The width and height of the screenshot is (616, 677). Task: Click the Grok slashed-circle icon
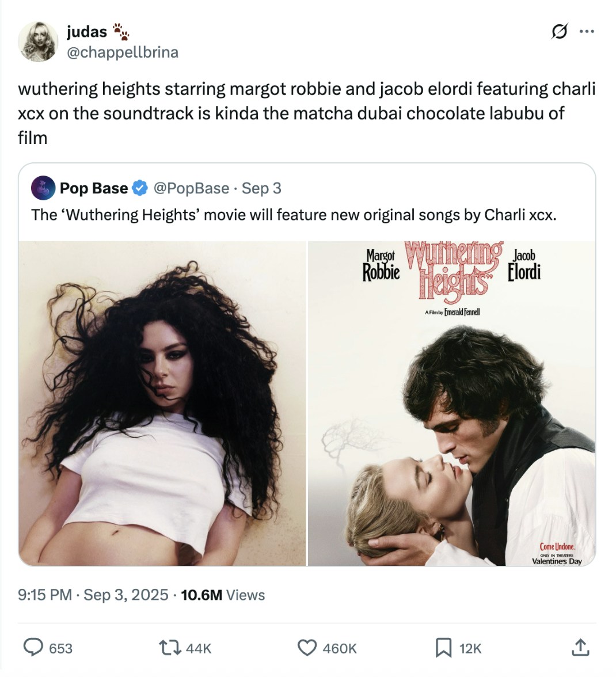coord(559,32)
